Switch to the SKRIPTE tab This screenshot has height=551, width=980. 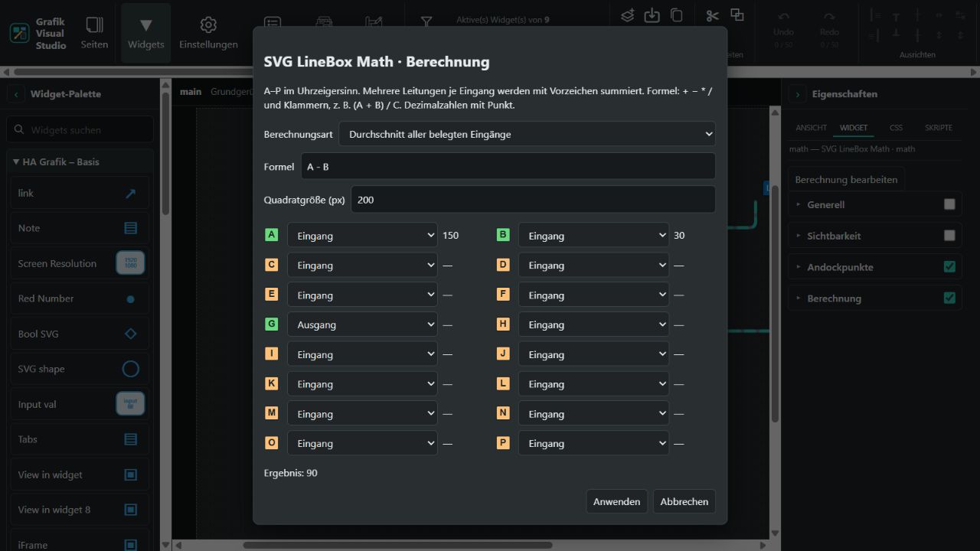click(x=939, y=128)
